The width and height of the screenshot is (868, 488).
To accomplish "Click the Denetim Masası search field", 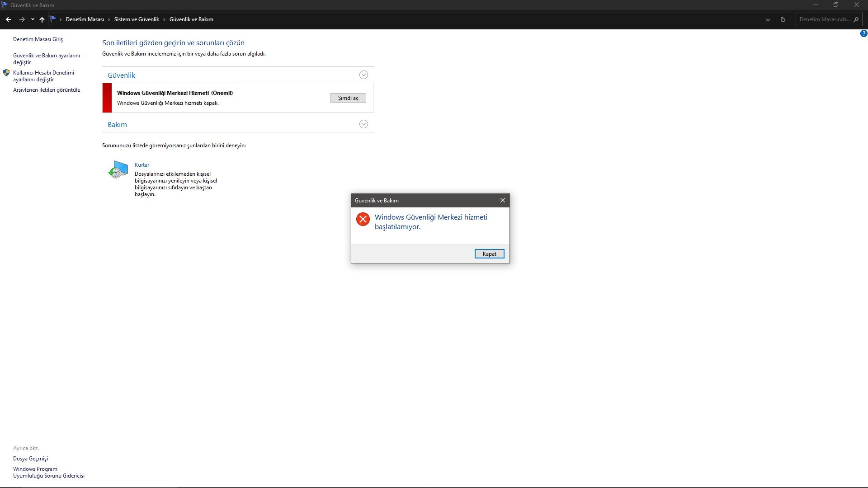I will tap(824, 19).
